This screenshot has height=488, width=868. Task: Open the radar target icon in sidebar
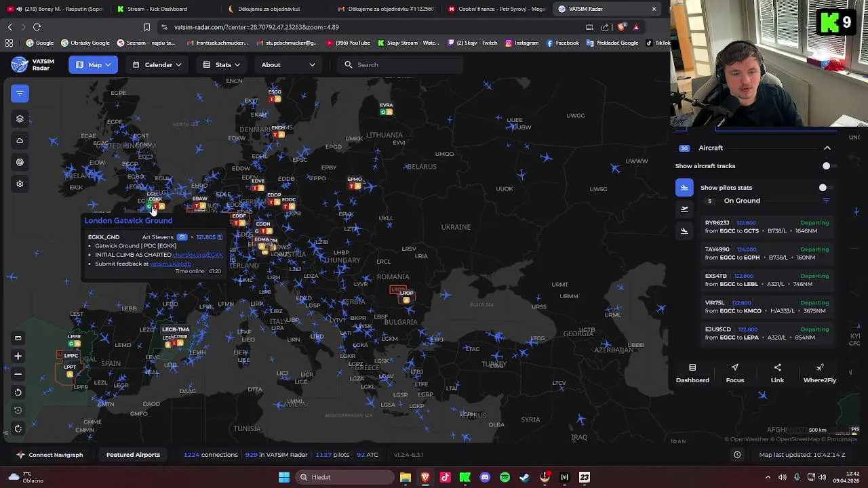(20, 162)
